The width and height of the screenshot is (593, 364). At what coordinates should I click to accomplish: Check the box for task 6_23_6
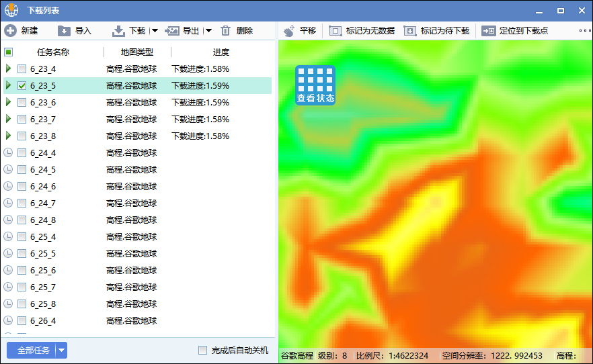(22, 102)
